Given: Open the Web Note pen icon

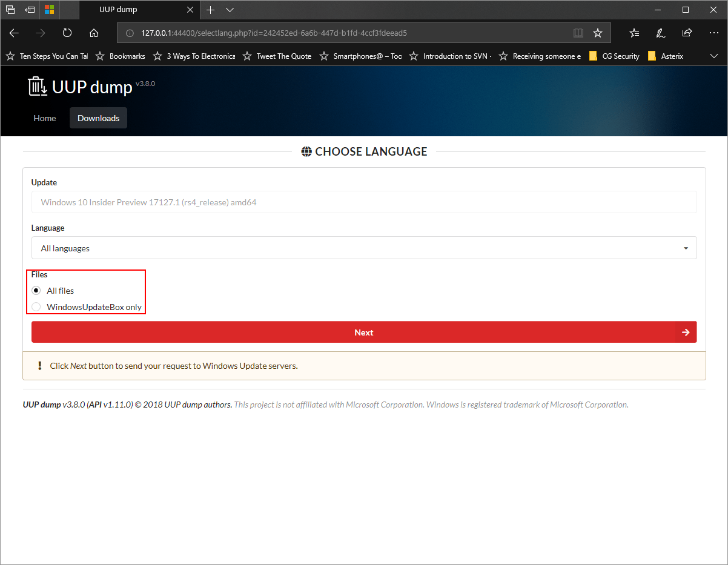Looking at the screenshot, I should [660, 33].
